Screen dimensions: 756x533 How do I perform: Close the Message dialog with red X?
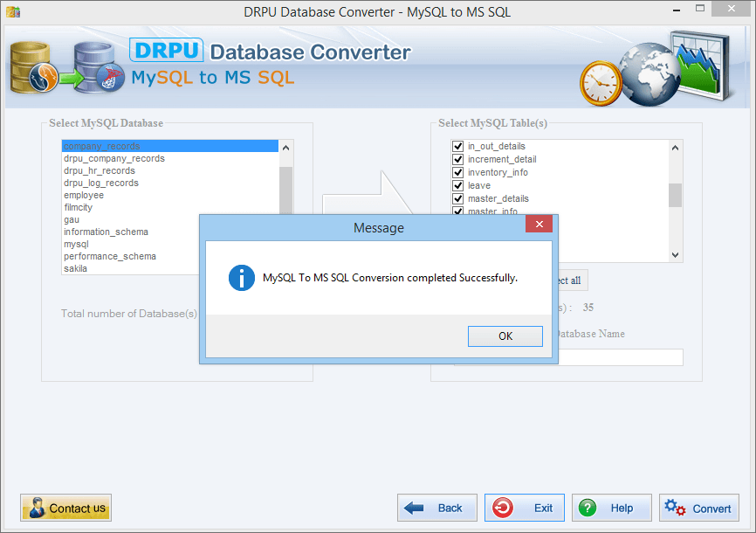pos(539,224)
